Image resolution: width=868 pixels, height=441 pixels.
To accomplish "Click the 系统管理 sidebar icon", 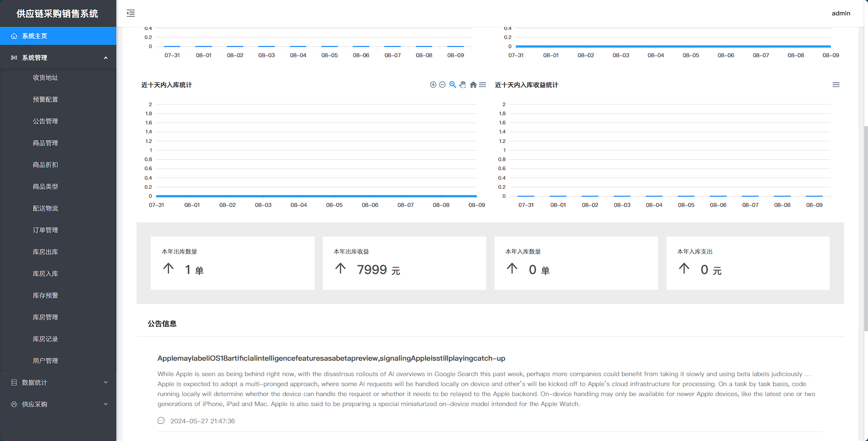I will pos(14,58).
